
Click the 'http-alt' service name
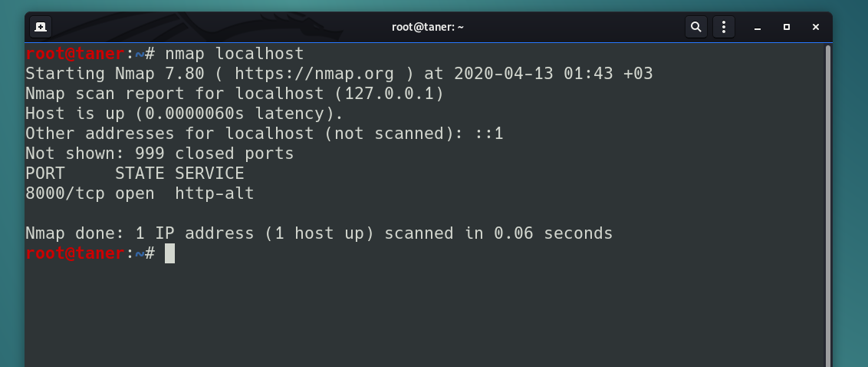pyautogui.click(x=214, y=193)
